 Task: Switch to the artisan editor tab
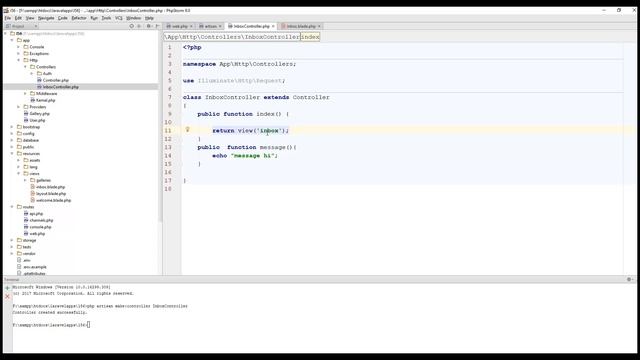[211, 26]
